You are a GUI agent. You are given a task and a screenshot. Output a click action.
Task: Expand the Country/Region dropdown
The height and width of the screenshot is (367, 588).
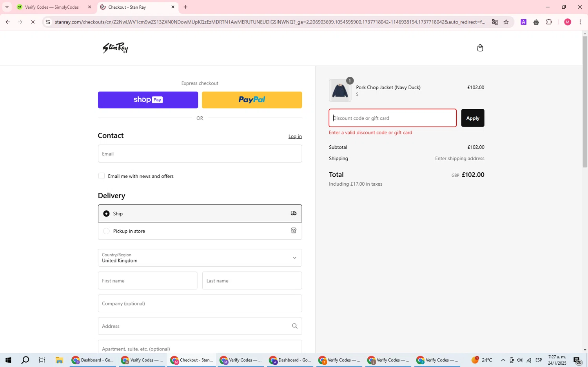pyautogui.click(x=200, y=258)
